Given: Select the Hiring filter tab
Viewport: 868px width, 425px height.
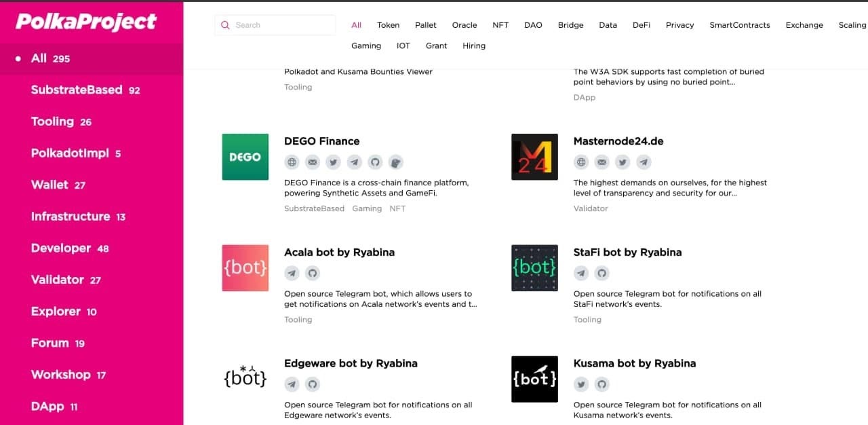Looking at the screenshot, I should (474, 45).
